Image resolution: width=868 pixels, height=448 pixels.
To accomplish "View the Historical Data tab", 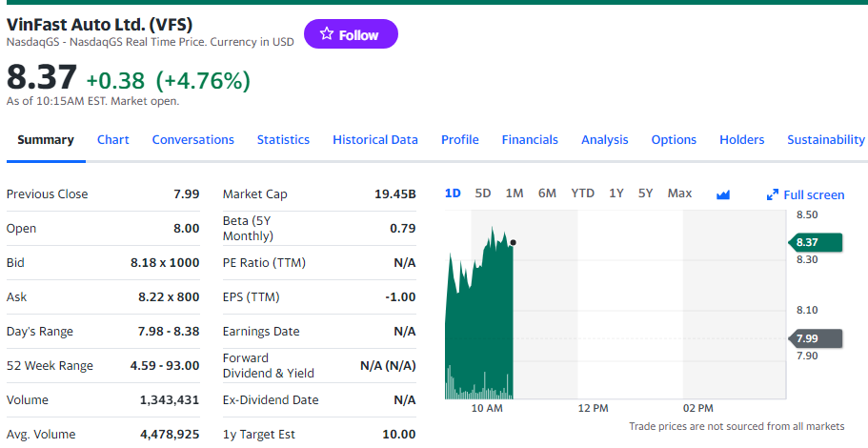I will pyautogui.click(x=374, y=139).
